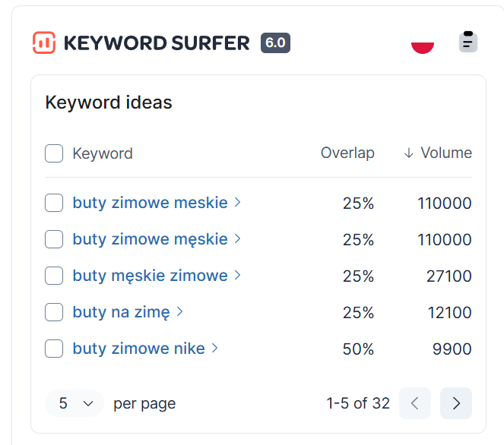Expand "buty zimowe nike" chevron
This screenshot has height=445, width=504.
(215, 349)
